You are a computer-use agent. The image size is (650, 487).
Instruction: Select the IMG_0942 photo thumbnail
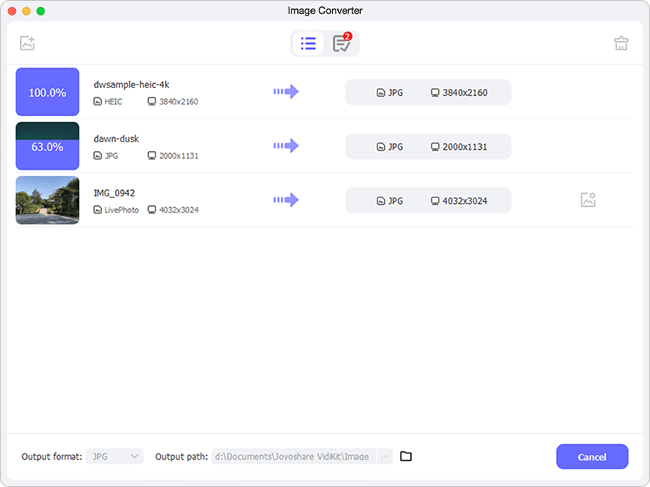coord(47,200)
